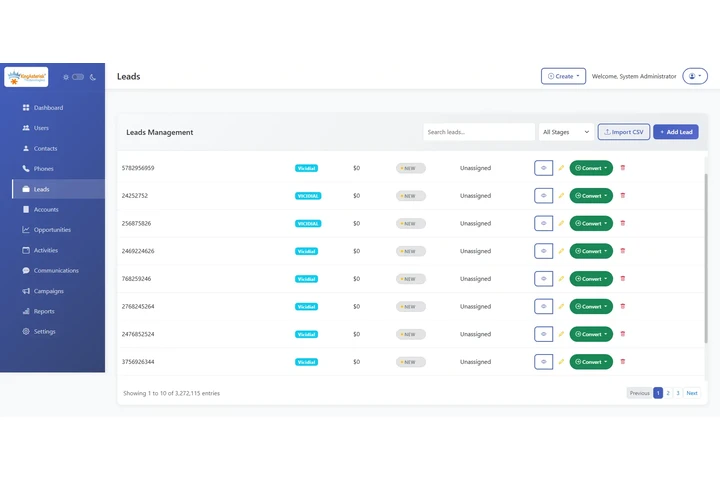
Task: Go to Reports in the sidebar
Action: click(44, 311)
